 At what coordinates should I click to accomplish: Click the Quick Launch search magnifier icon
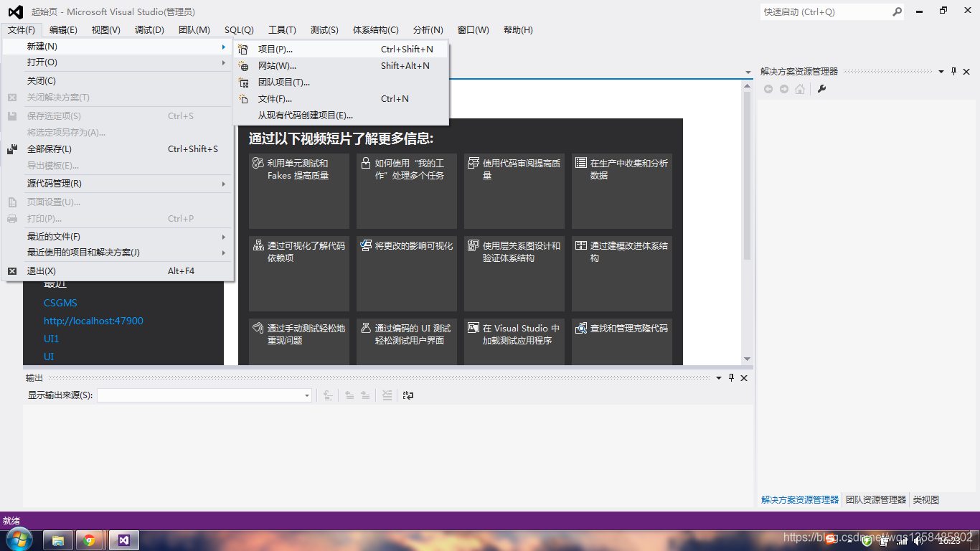point(897,11)
